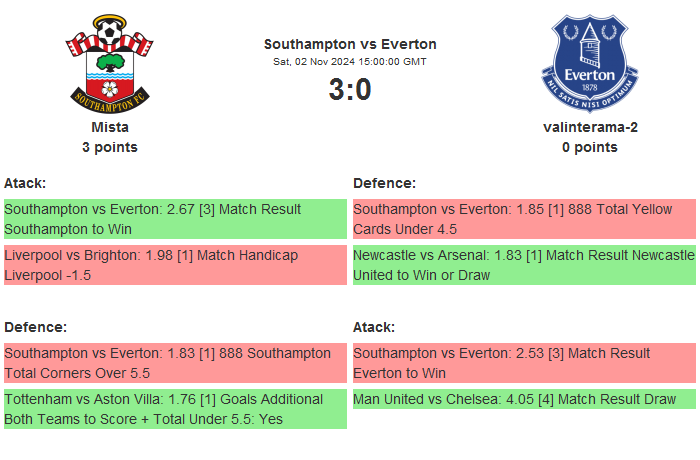
Task: Click the Atack heading above Everton to Win
Action: coord(374,327)
